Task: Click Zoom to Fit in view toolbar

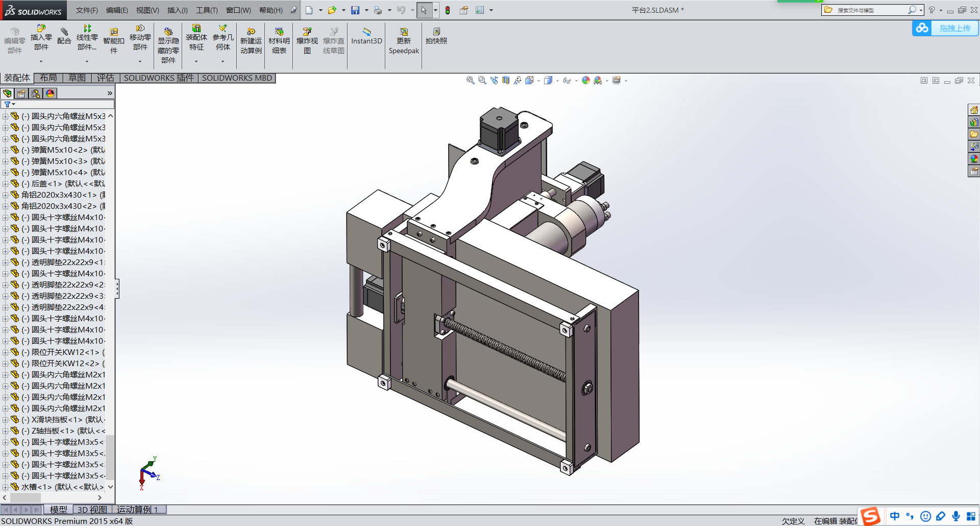Action: click(x=471, y=80)
